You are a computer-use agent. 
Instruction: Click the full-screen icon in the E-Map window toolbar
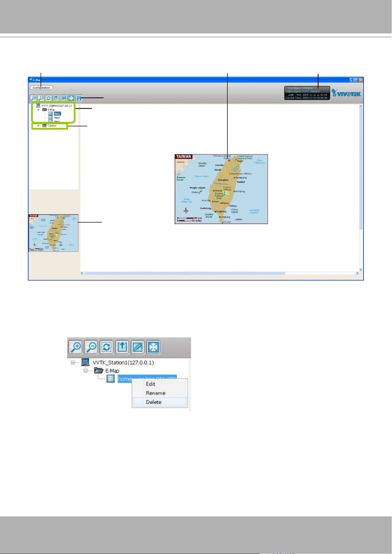tap(71, 98)
